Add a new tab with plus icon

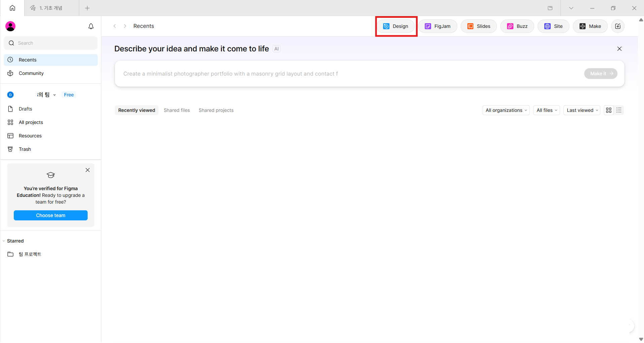coord(87,8)
